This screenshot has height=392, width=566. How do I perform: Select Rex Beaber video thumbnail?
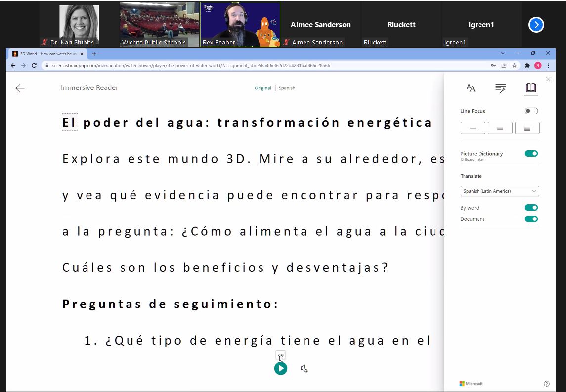click(x=240, y=25)
